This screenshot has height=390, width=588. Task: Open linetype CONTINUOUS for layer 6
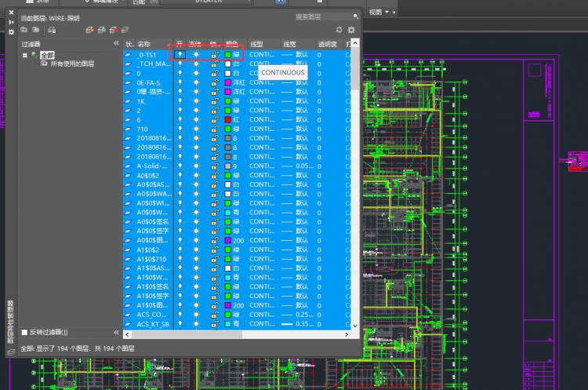click(261, 119)
